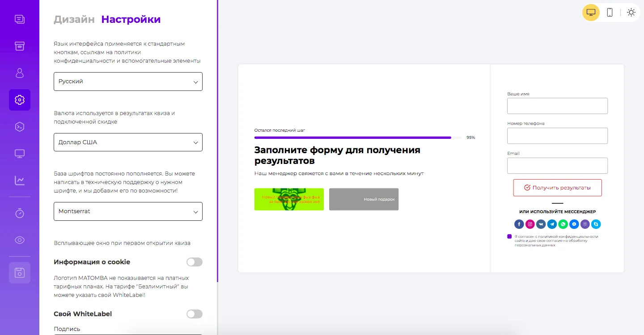
Task: Enable the Информация о cookie toggle
Action: pyautogui.click(x=195, y=262)
